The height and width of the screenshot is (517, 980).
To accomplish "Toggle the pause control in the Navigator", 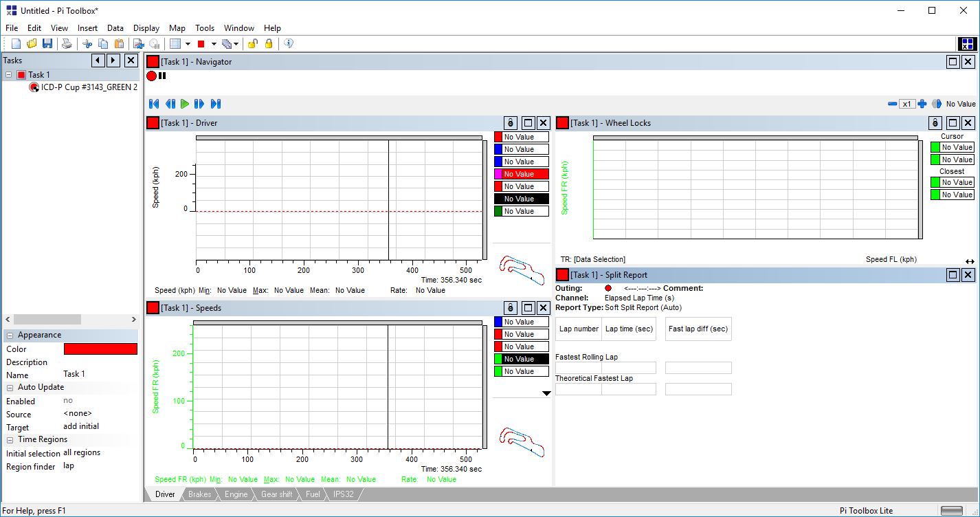I will [x=161, y=76].
